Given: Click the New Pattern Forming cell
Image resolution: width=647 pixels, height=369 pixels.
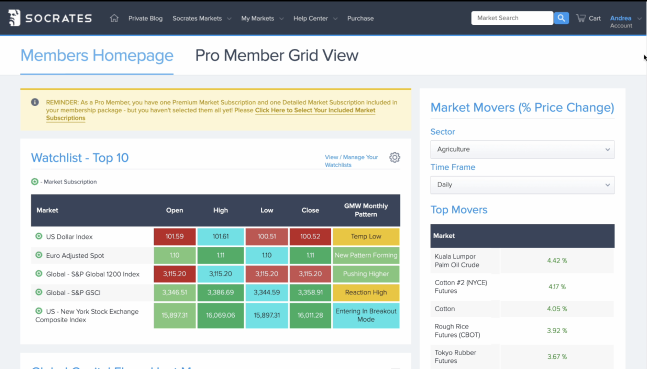Looking at the screenshot, I should tap(366, 255).
